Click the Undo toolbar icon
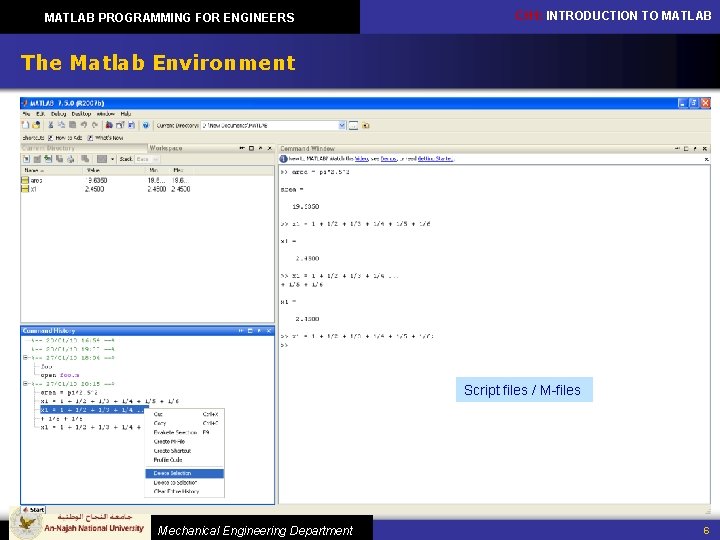 (x=84, y=125)
